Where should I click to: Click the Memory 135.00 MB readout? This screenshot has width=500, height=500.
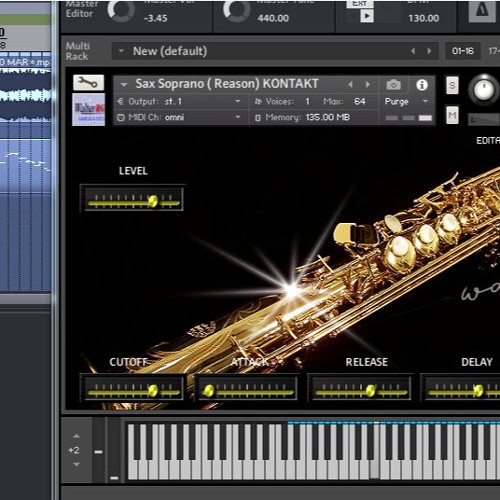[x=327, y=117]
